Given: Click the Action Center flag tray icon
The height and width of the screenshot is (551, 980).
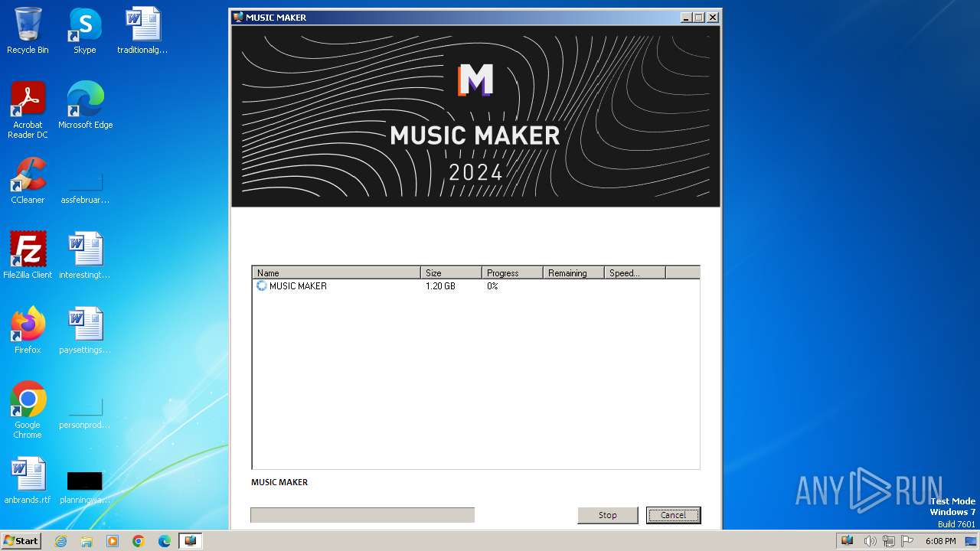Looking at the screenshot, I should 907,541.
